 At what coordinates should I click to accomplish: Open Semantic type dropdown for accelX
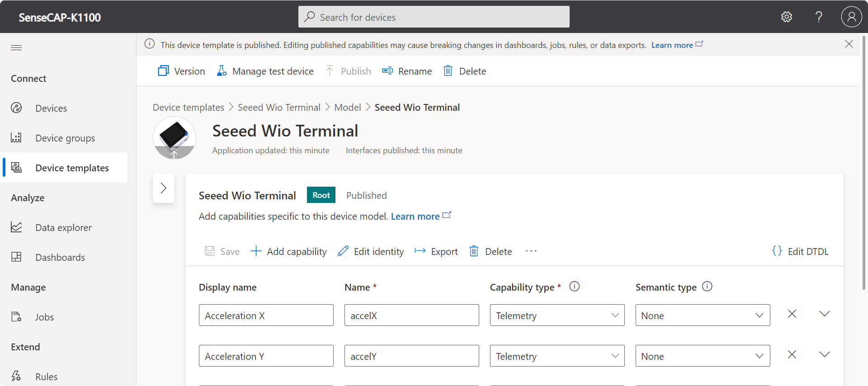[703, 315]
